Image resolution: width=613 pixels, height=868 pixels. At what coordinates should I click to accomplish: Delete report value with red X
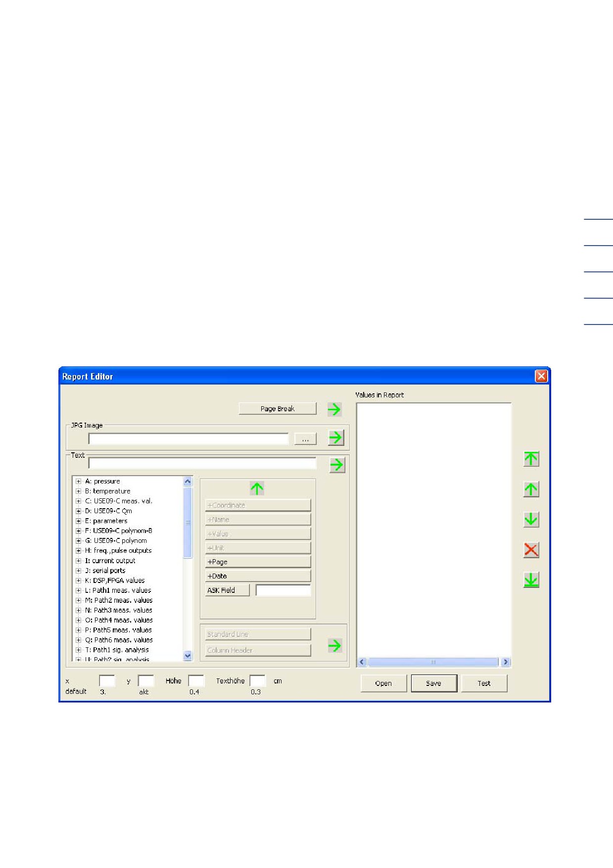[x=531, y=550]
